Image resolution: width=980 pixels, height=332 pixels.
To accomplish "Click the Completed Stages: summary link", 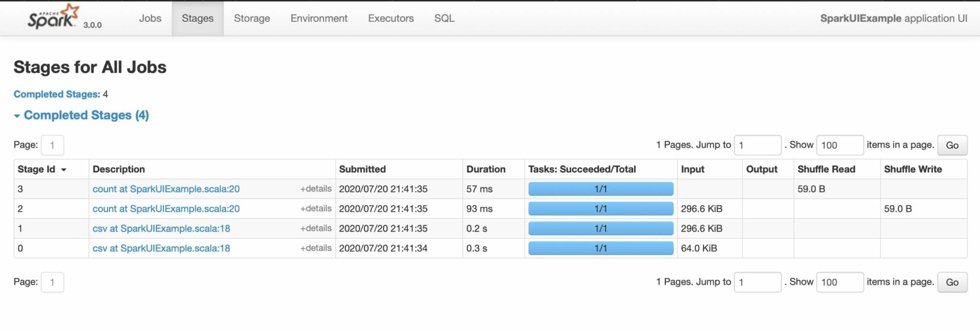I will click(56, 94).
